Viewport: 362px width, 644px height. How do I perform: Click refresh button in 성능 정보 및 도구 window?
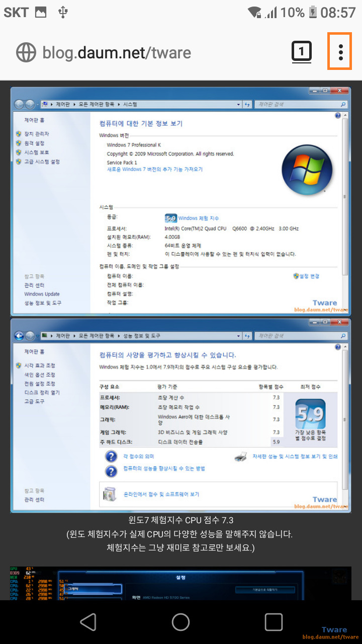pos(247,336)
